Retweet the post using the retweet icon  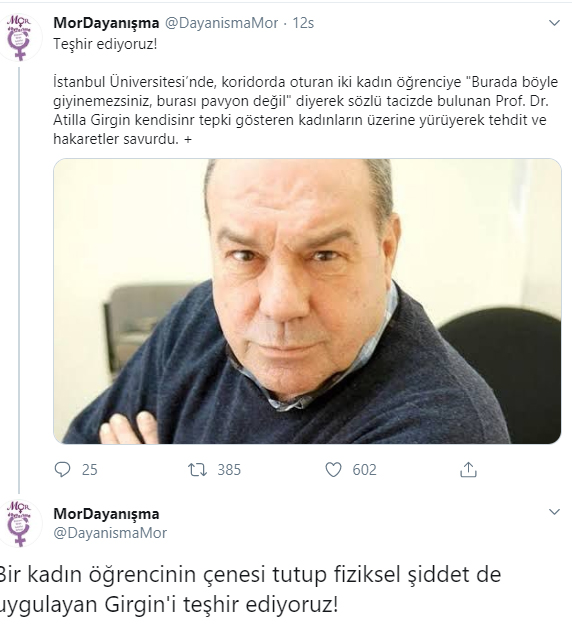tap(197, 470)
